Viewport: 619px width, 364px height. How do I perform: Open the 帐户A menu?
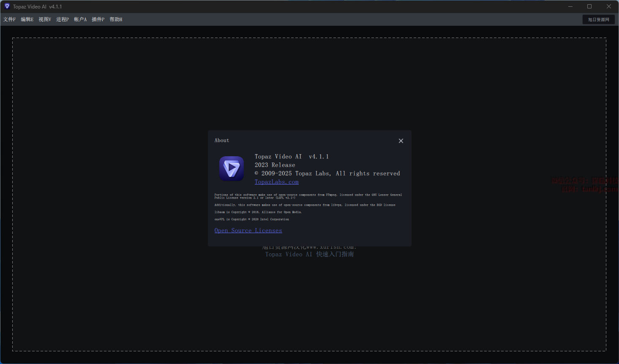coord(80,19)
